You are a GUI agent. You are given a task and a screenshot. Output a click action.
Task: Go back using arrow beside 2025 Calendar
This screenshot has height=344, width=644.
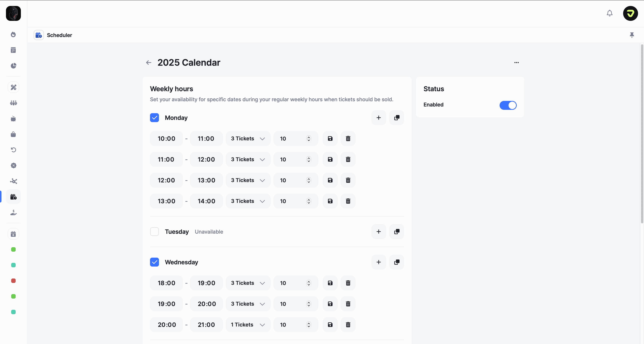pyautogui.click(x=149, y=63)
